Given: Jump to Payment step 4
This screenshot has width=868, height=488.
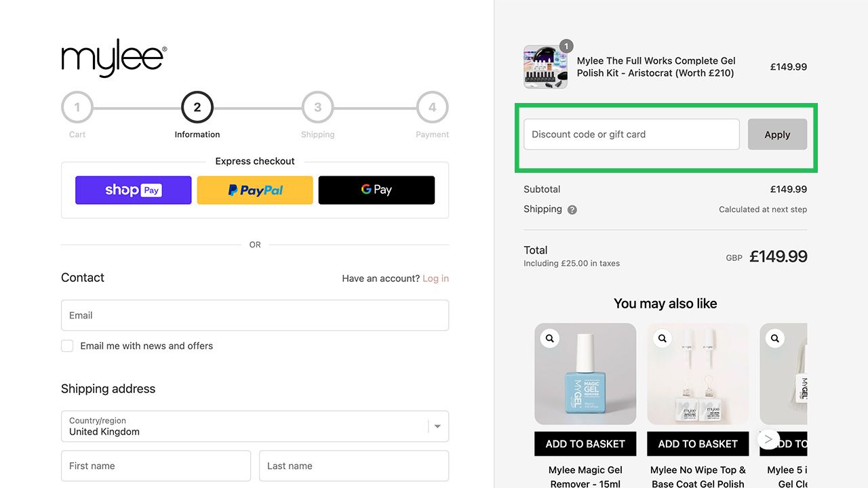Looking at the screenshot, I should [432, 107].
